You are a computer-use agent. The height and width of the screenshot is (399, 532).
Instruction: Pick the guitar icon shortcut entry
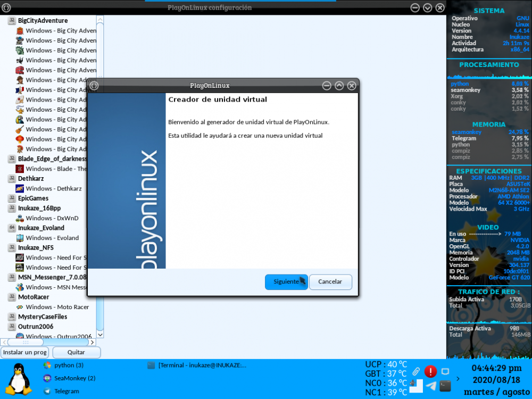[x=20, y=129]
